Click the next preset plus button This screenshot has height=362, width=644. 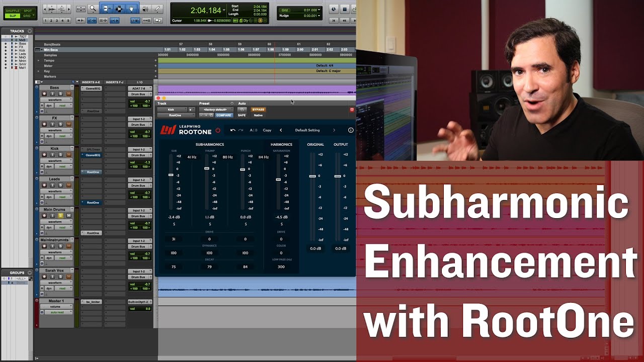click(206, 115)
